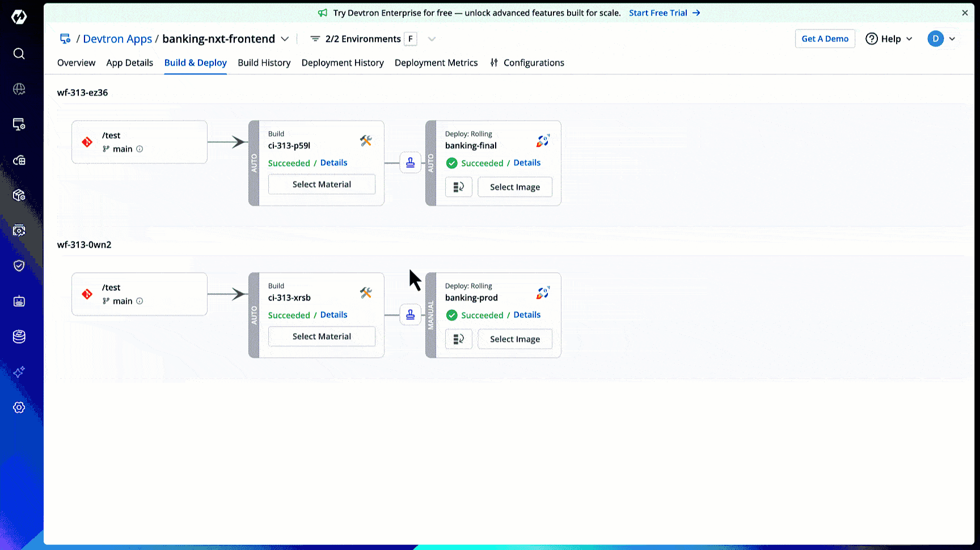The height and width of the screenshot is (550, 980).
Task: Click the search icon in the sidebar
Action: click(19, 54)
